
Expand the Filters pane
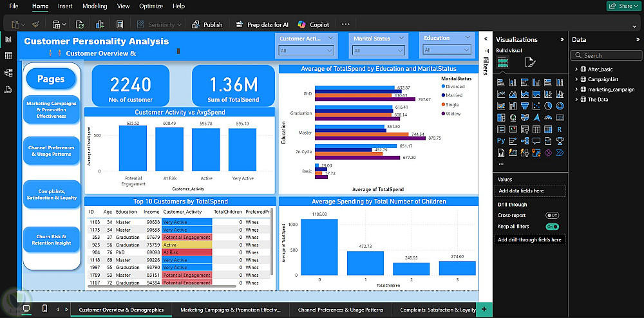tap(486, 39)
